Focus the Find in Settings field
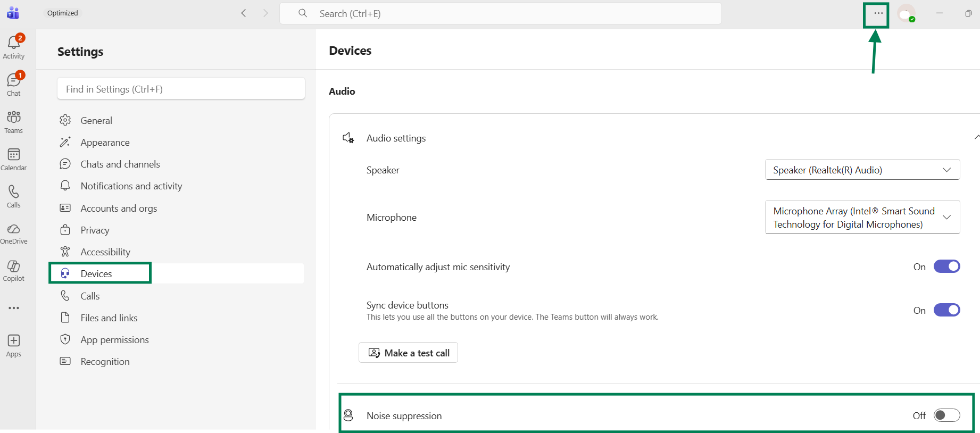Viewport: 980px width, 433px height. [181, 89]
